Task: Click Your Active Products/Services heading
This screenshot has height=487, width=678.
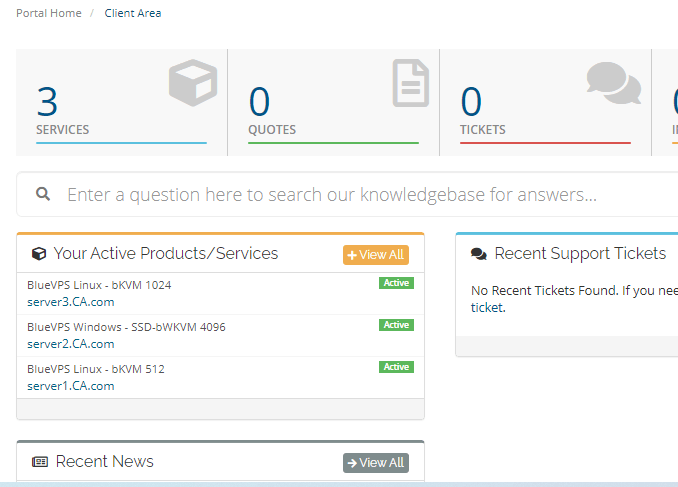Action: point(166,253)
